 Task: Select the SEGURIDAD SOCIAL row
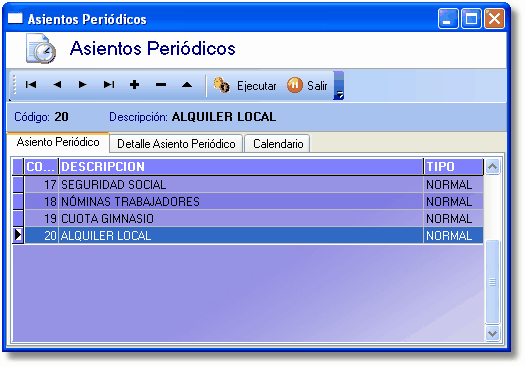pos(248,185)
